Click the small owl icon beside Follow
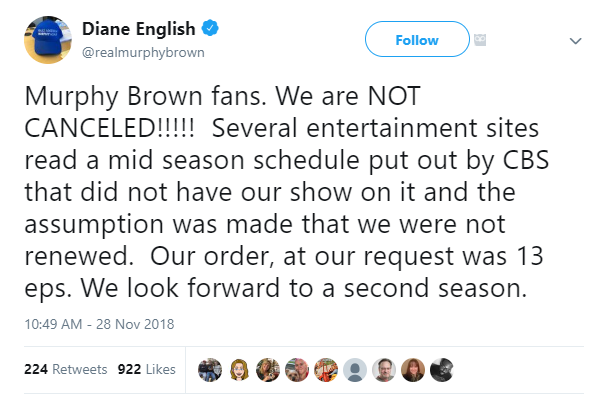Image resolution: width=593 pixels, height=398 pixels. (x=480, y=40)
